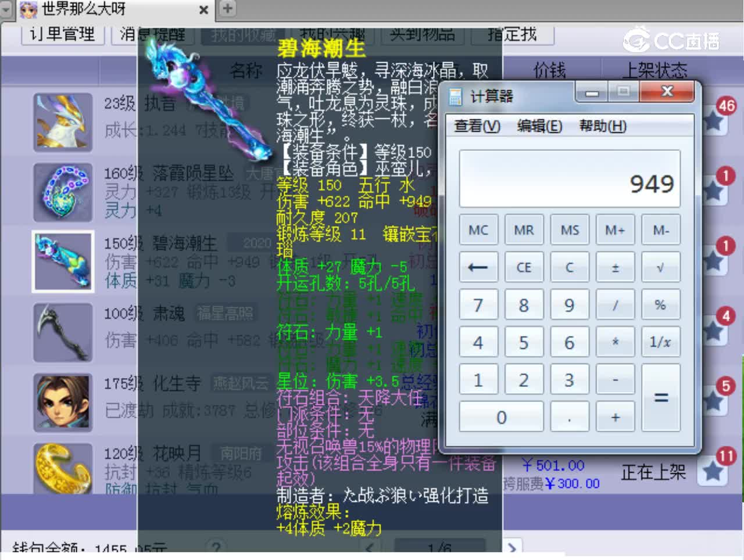Click calculator divide key
Image resolution: width=744 pixels, height=560 pixels.
coord(615,305)
